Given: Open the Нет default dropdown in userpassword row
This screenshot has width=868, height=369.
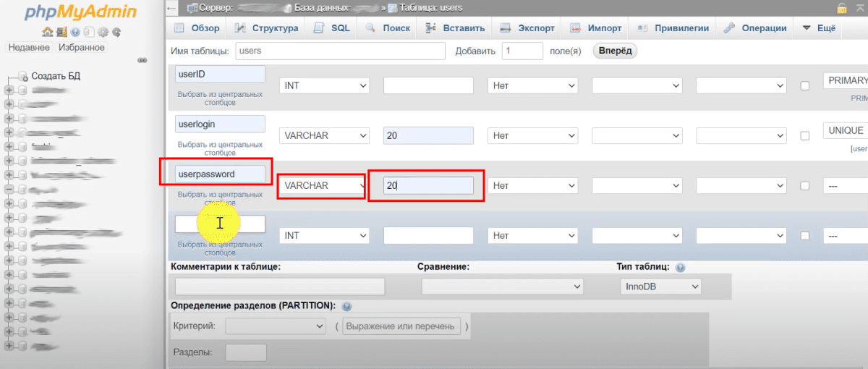Looking at the screenshot, I should 533,186.
